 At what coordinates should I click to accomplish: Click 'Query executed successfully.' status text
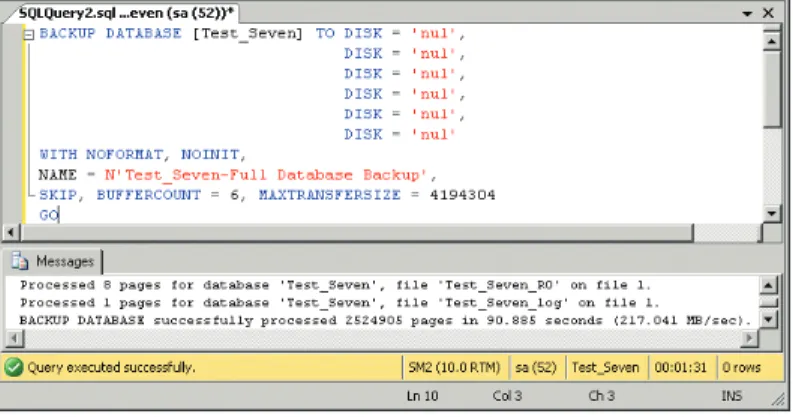pos(111,367)
